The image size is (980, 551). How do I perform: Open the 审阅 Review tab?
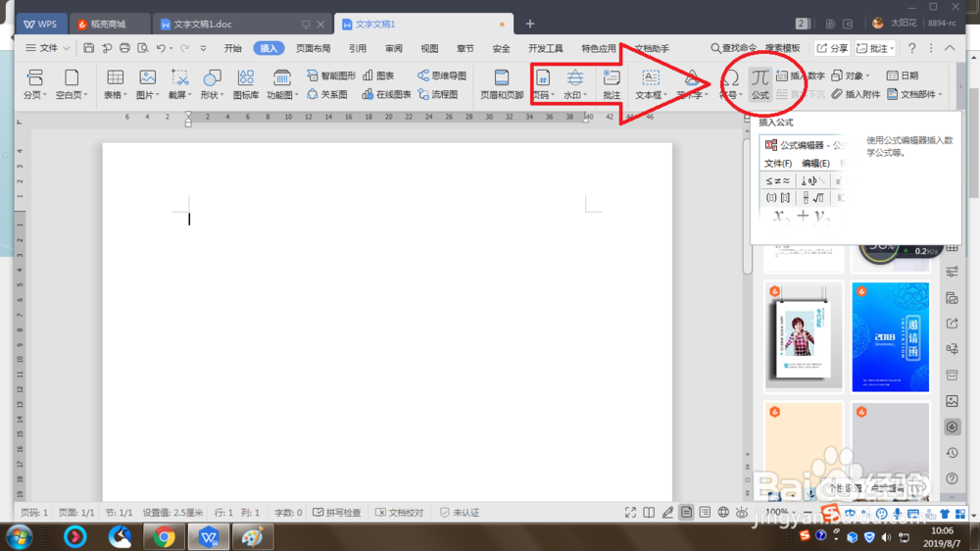pos(394,48)
